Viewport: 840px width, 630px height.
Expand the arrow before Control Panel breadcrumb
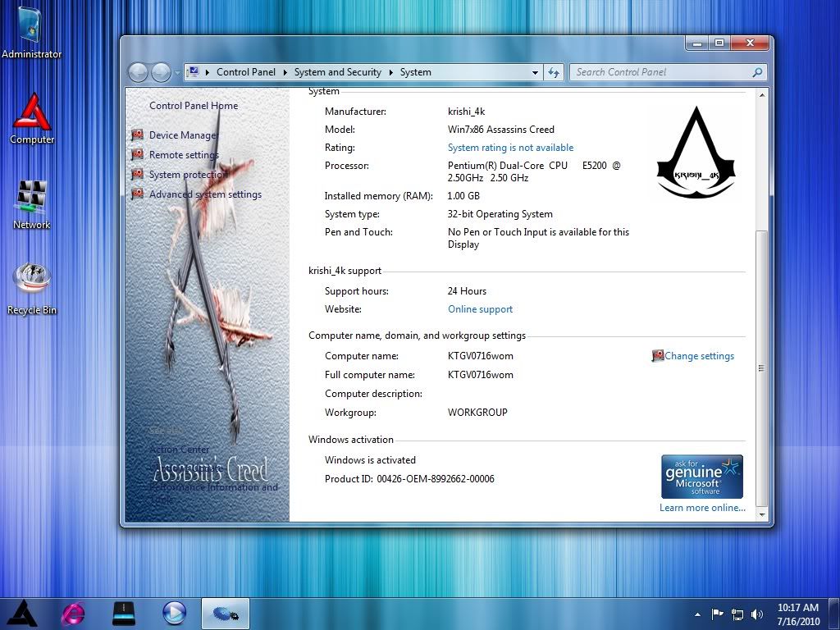click(208, 72)
